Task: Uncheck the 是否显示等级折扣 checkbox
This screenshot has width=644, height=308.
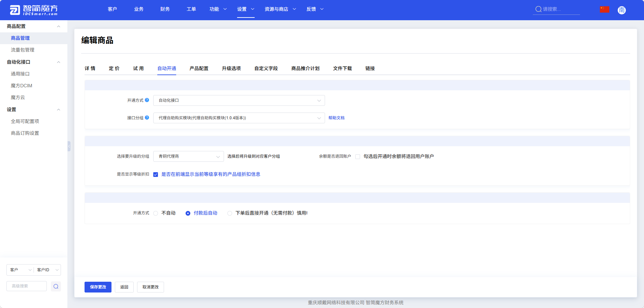Action: pos(156,175)
